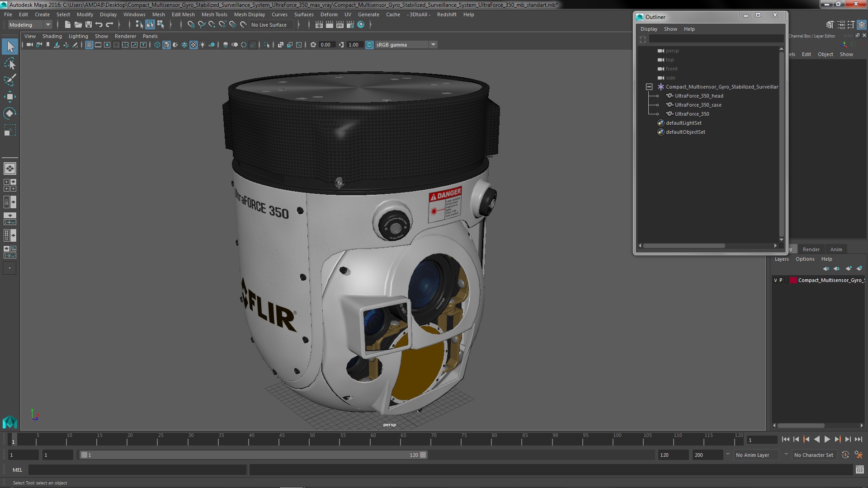The image size is (868, 488).
Task: Save the scene with the disk icon
Action: pyautogui.click(x=89, y=25)
